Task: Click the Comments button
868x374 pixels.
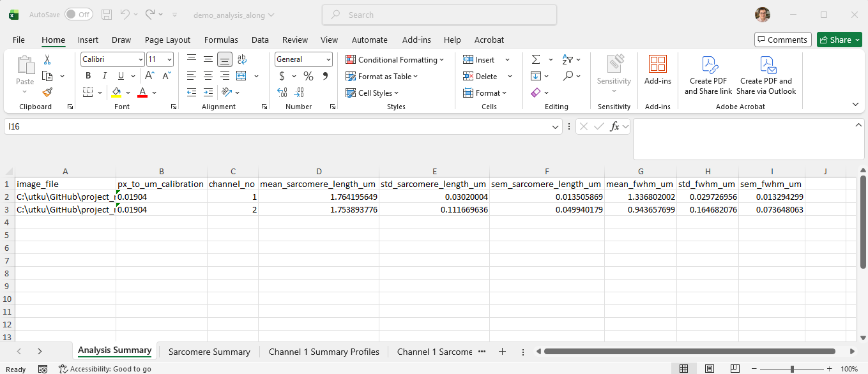Action: click(x=782, y=40)
